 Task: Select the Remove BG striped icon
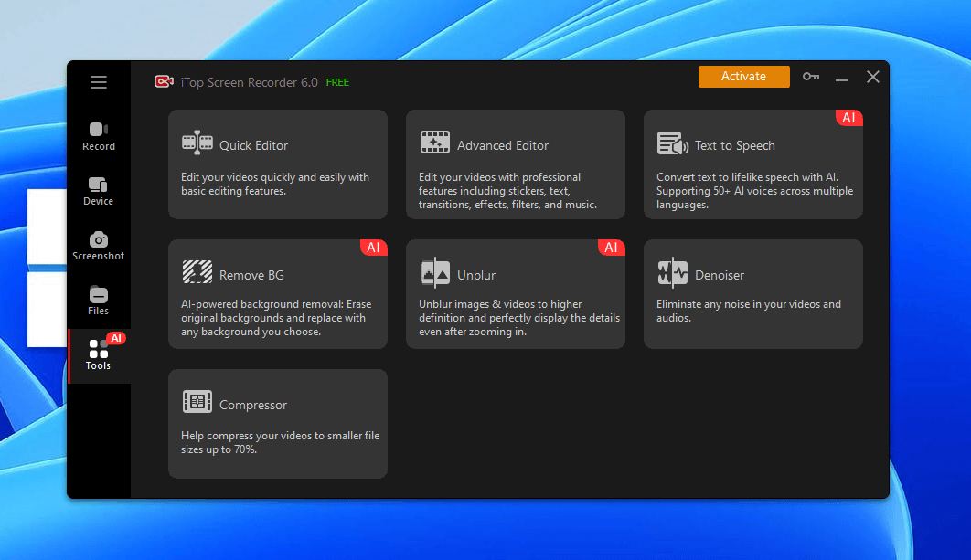[197, 272]
